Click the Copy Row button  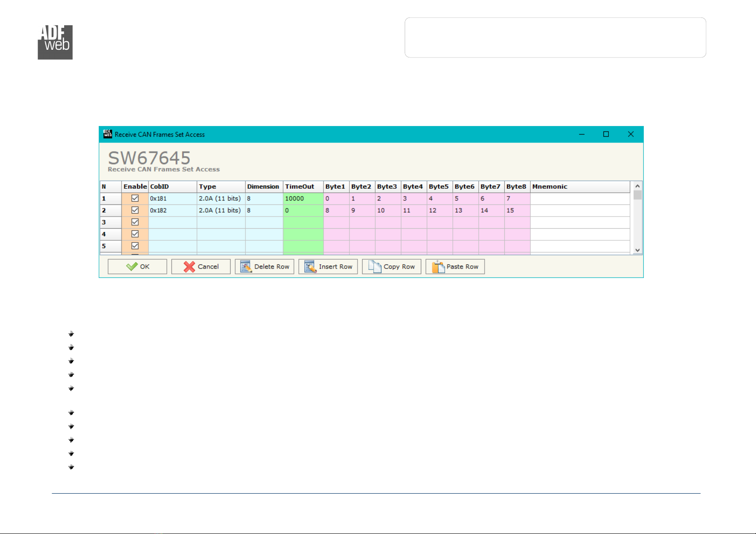click(392, 266)
